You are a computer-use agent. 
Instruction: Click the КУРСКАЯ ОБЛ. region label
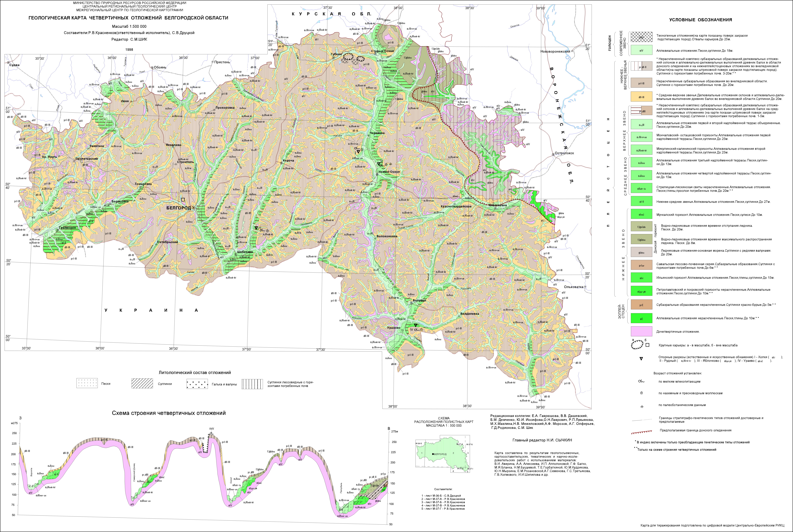click(x=332, y=14)
